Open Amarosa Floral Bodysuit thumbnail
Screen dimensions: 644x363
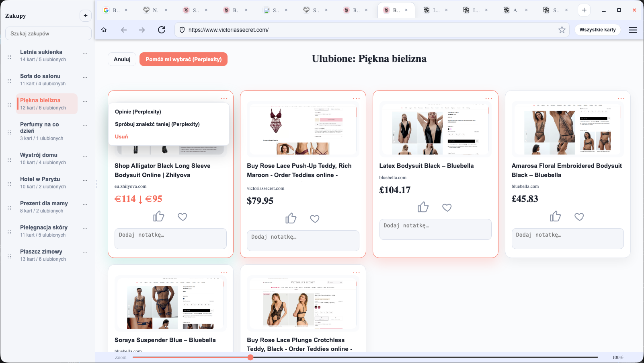tap(568, 129)
